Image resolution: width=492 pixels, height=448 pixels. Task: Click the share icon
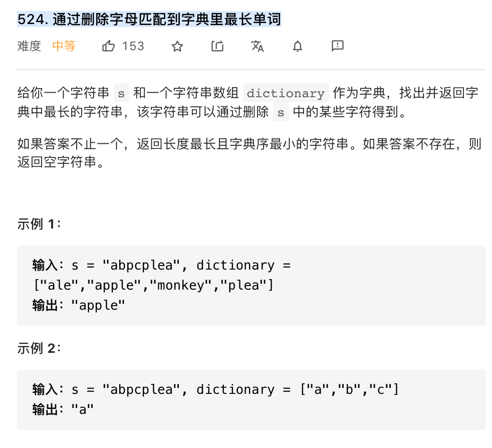tap(217, 46)
